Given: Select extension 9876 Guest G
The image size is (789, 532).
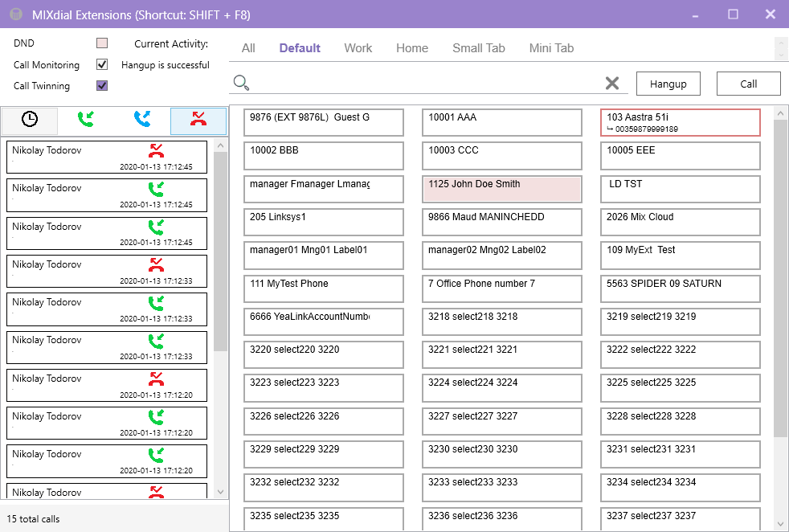Looking at the screenshot, I should click(x=324, y=122).
